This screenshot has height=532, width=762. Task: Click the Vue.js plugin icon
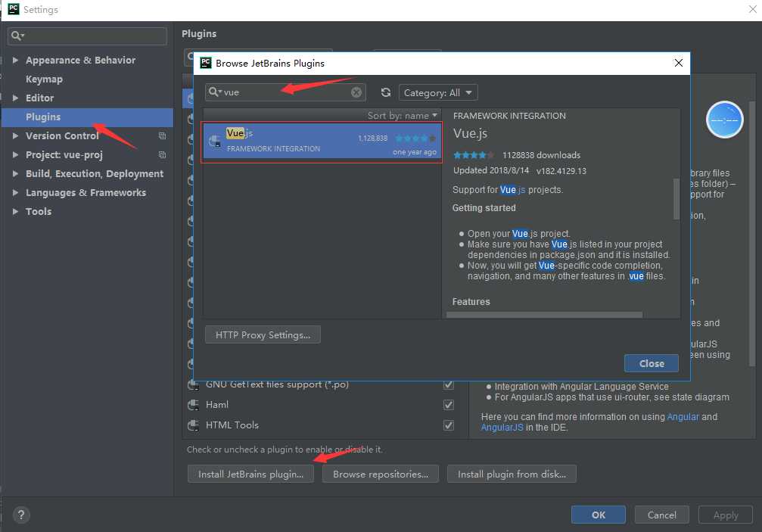tap(215, 142)
